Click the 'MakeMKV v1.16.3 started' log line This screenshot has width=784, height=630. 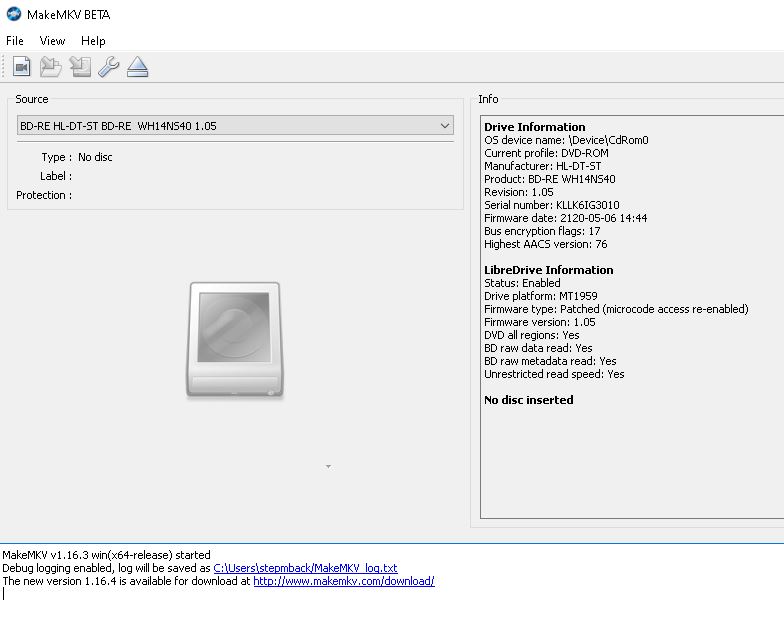[x=106, y=555]
